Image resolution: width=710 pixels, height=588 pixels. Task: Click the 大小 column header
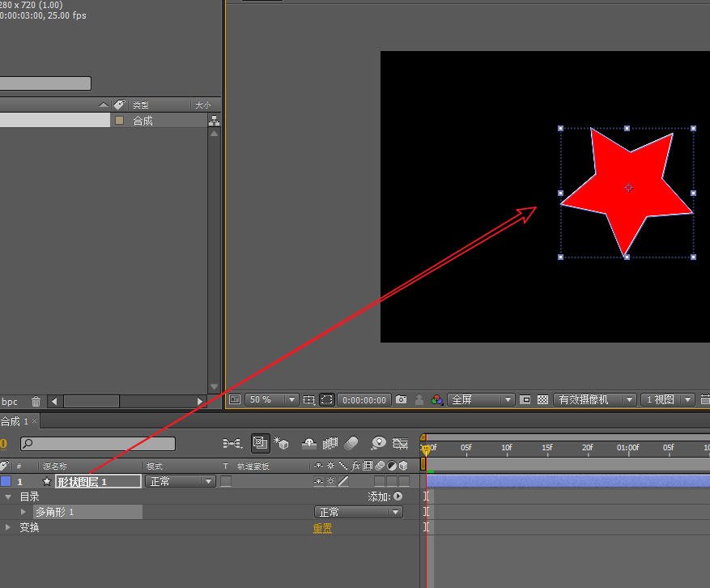click(x=203, y=104)
